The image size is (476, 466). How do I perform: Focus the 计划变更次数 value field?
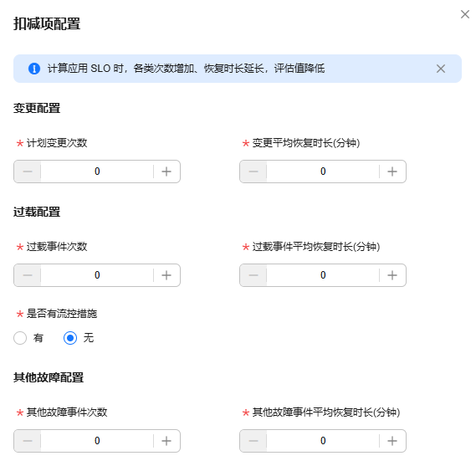[97, 172]
